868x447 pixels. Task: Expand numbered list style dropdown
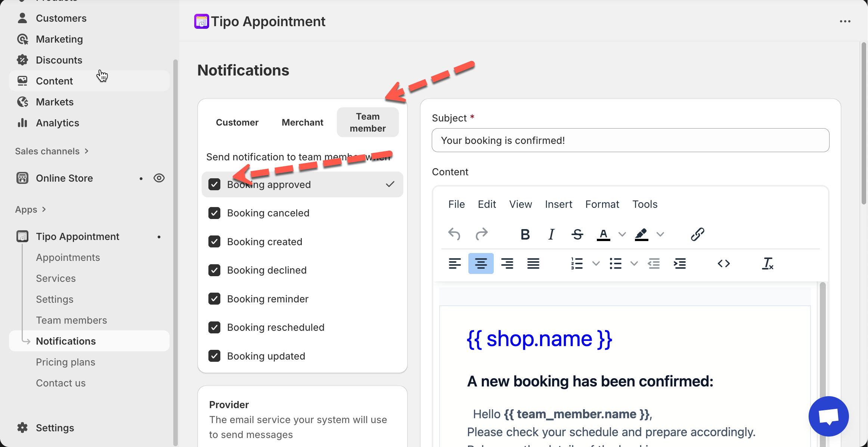point(596,263)
